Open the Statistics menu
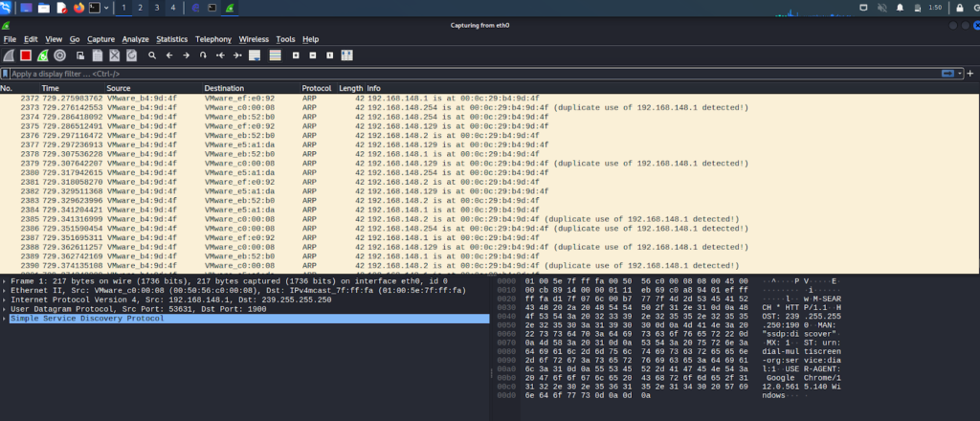The image size is (980, 421). (172, 39)
